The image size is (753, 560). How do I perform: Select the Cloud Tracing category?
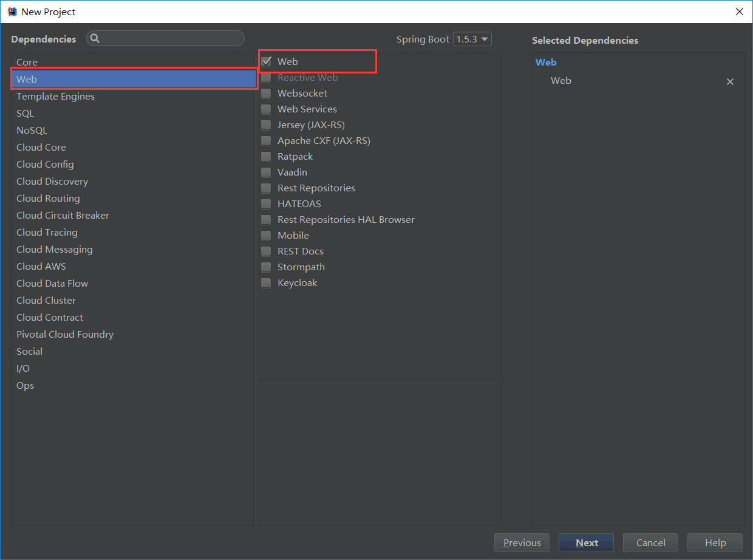(134, 232)
